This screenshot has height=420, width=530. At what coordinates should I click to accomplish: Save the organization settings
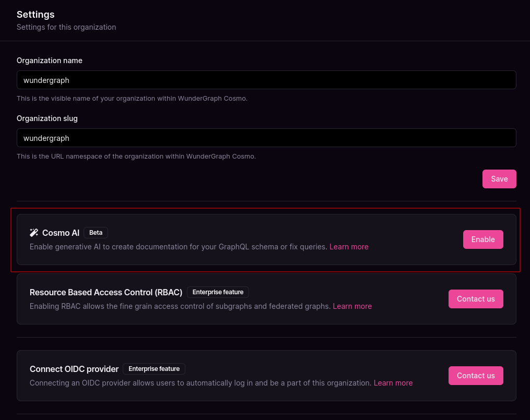tap(499, 179)
